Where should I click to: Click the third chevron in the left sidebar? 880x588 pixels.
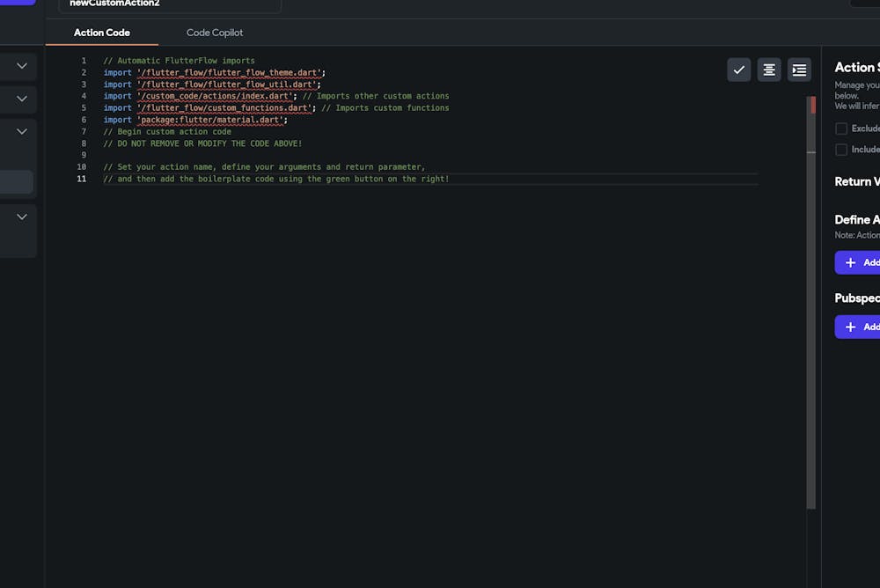coord(20,130)
